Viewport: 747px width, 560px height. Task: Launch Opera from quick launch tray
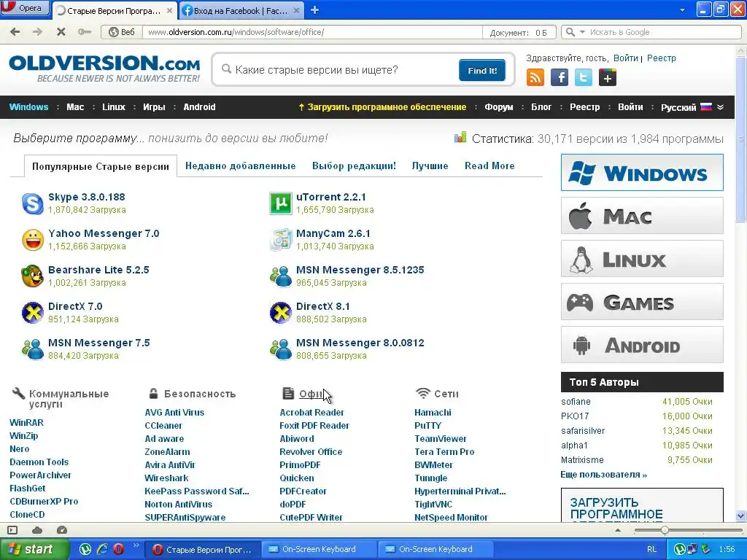coord(118,549)
